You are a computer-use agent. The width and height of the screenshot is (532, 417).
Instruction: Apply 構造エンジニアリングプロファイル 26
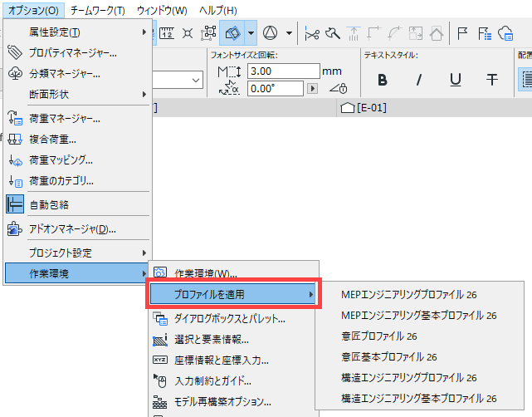click(420, 378)
